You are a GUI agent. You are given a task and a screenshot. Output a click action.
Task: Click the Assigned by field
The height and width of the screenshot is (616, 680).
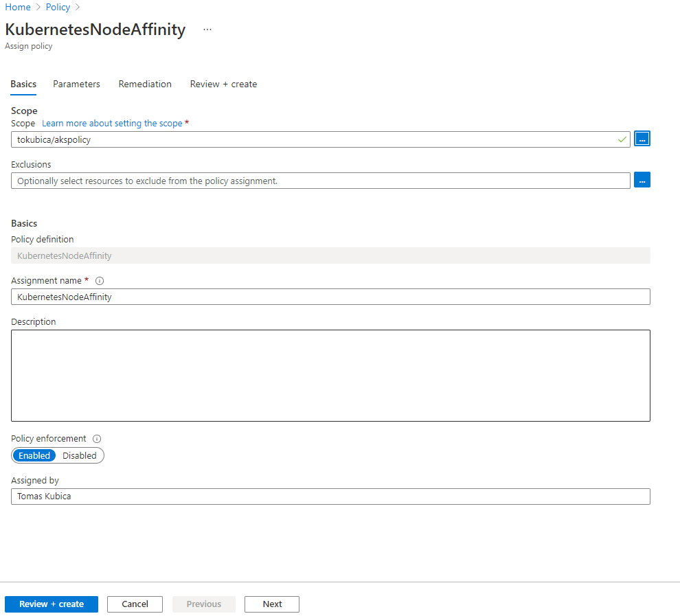330,497
